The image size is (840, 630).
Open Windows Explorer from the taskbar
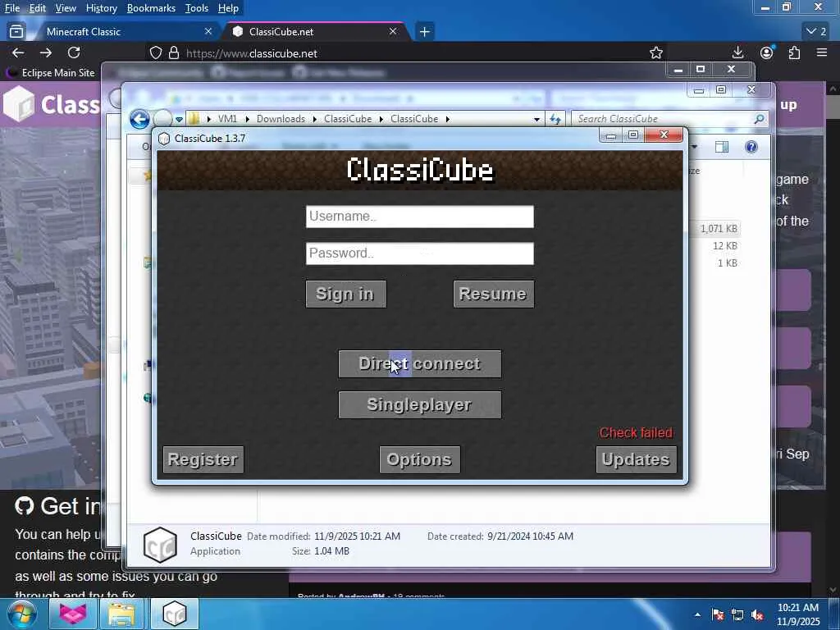(121, 614)
